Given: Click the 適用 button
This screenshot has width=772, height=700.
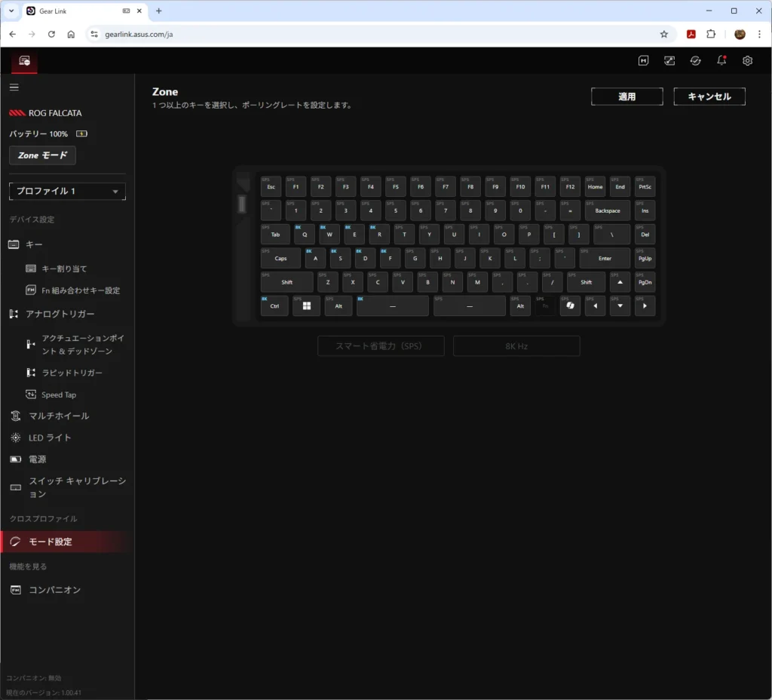Looking at the screenshot, I should pyautogui.click(x=626, y=97).
